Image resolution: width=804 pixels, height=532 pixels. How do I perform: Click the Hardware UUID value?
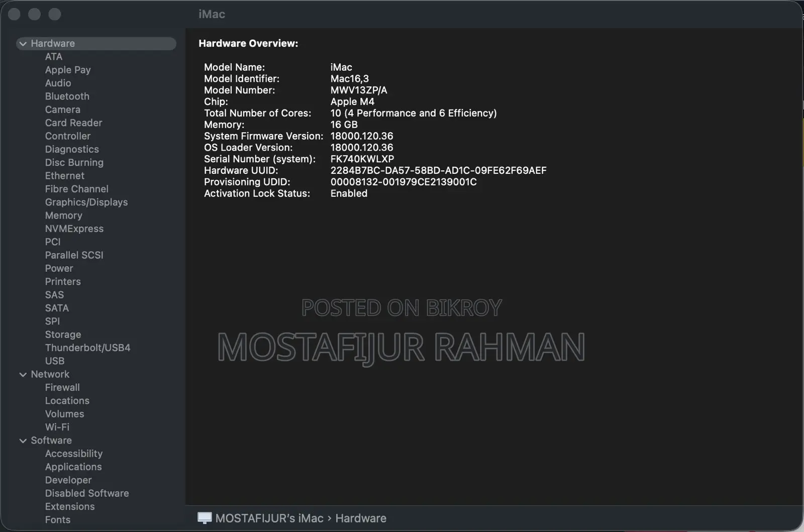[x=439, y=171]
